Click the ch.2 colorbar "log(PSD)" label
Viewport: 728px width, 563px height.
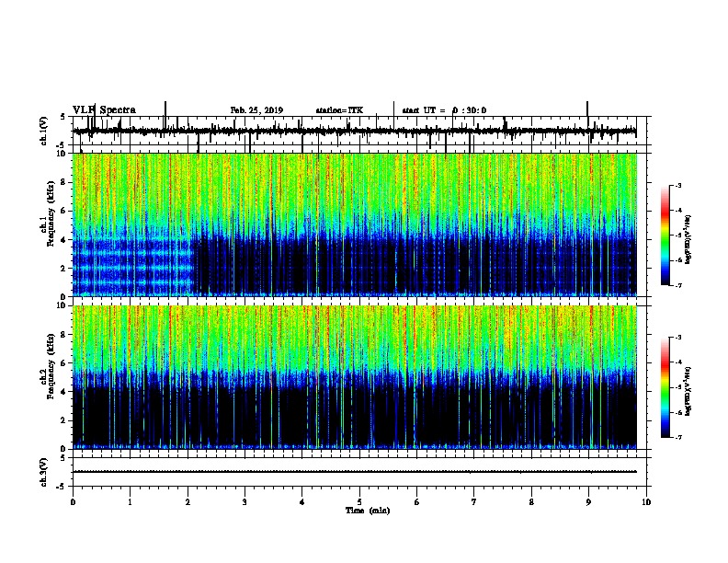(688, 391)
